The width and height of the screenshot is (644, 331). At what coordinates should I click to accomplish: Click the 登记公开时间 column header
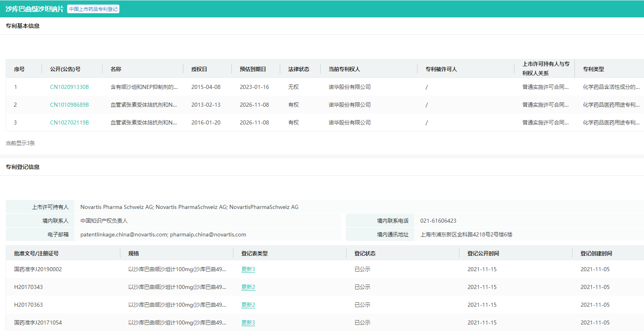tap(483, 253)
